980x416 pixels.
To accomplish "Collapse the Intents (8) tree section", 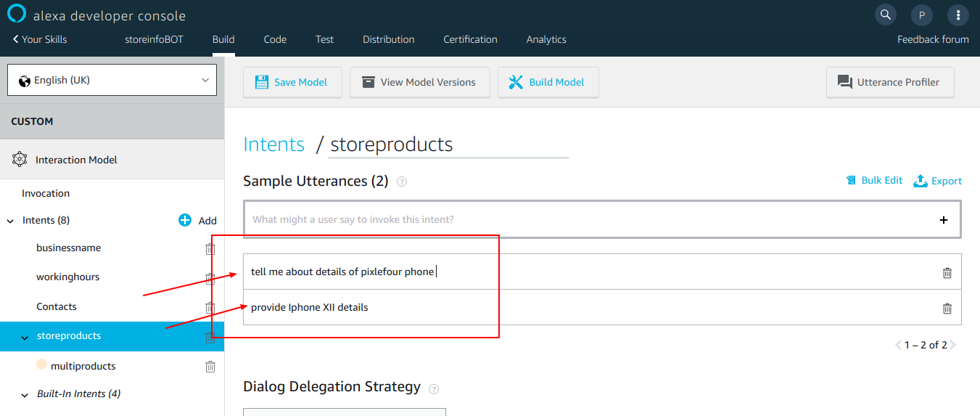I will click(x=11, y=221).
